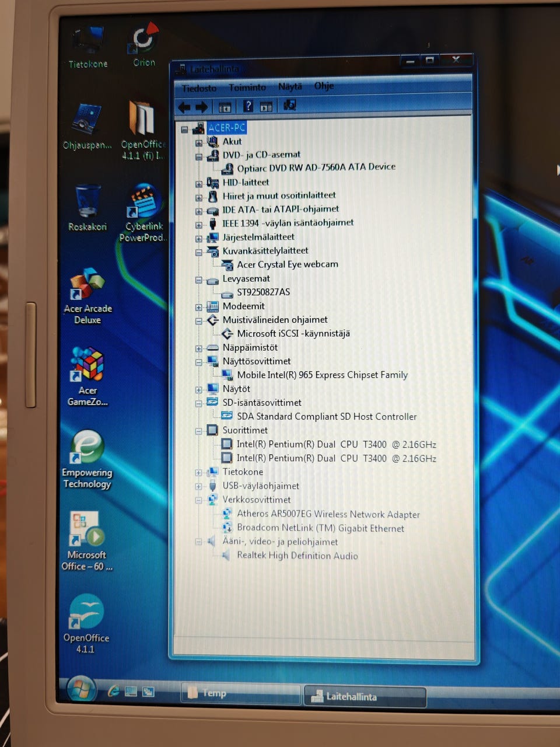Open the Ohje menu
This screenshot has height=747, width=560.
coord(324,86)
